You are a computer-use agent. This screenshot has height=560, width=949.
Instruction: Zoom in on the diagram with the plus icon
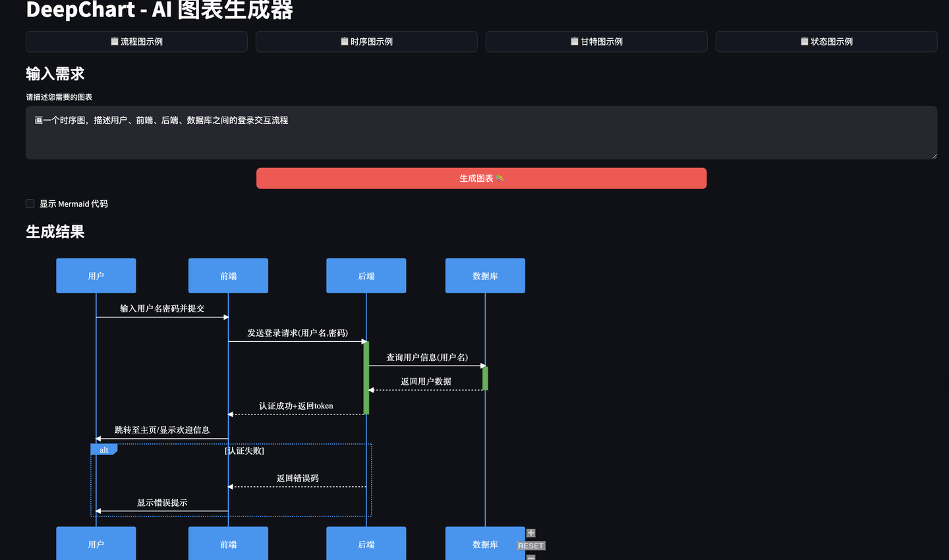[x=530, y=532]
